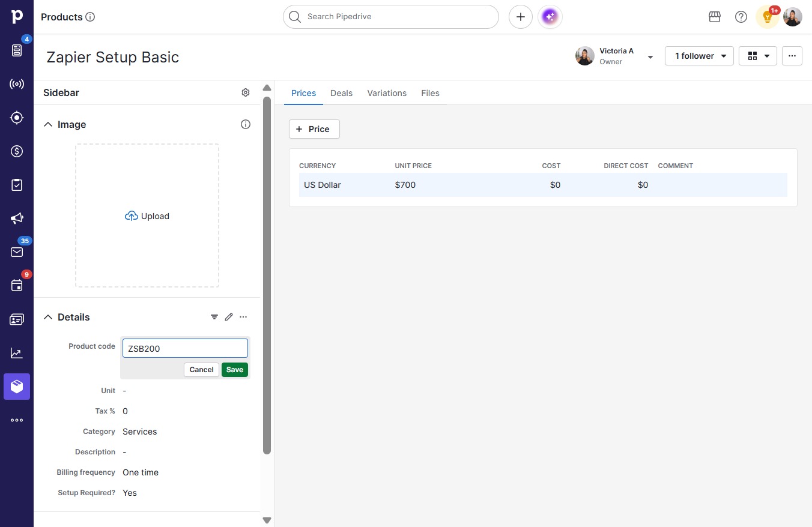Click the Details pencil edit icon

229,317
